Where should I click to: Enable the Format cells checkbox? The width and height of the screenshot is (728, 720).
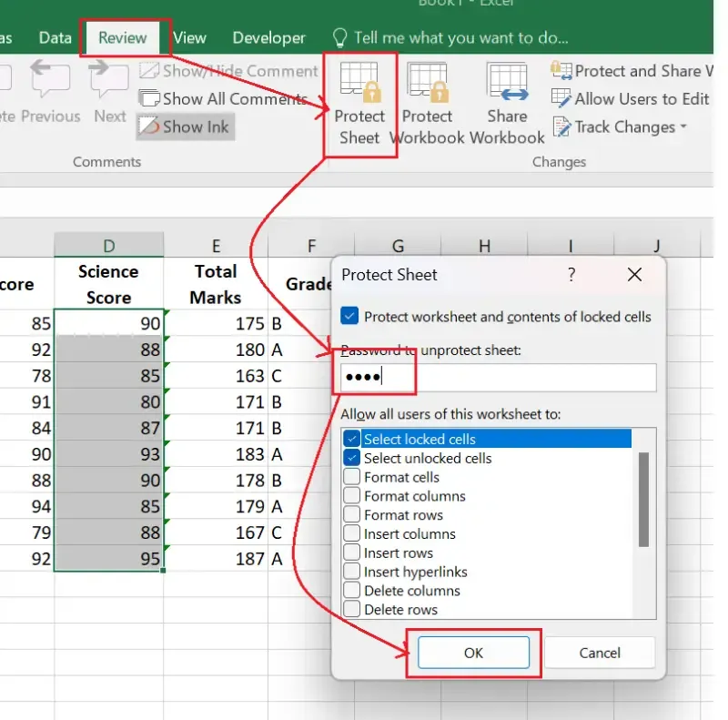pos(351,477)
